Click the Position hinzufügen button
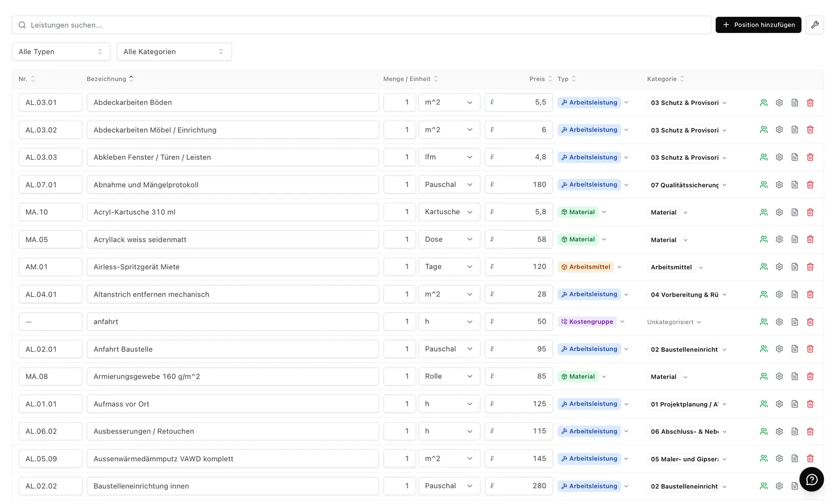The image size is (836, 504). point(758,25)
